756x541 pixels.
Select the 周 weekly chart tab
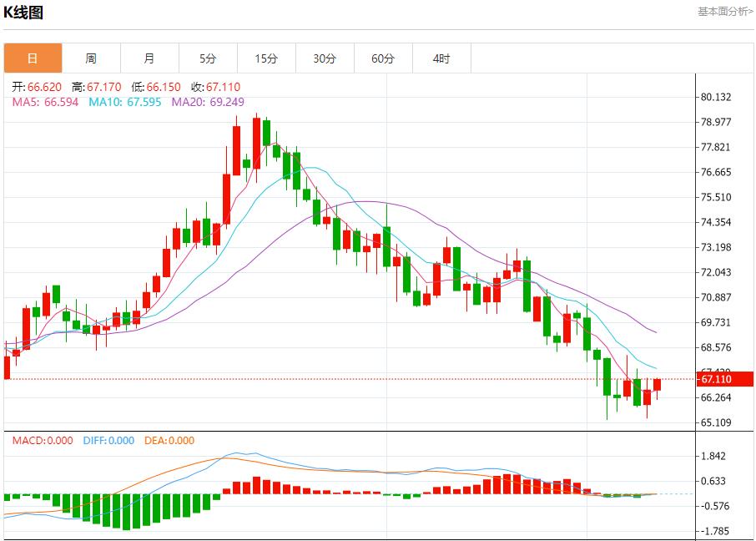(91, 58)
